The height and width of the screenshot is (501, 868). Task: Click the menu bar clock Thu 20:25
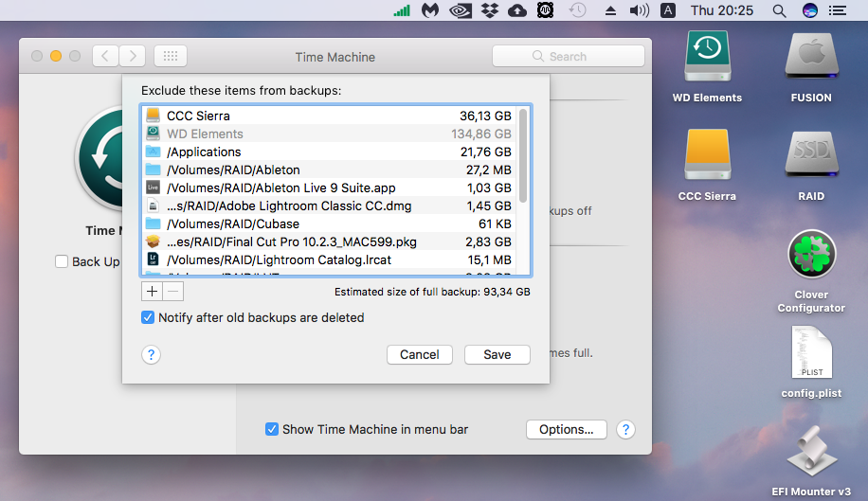(721, 10)
